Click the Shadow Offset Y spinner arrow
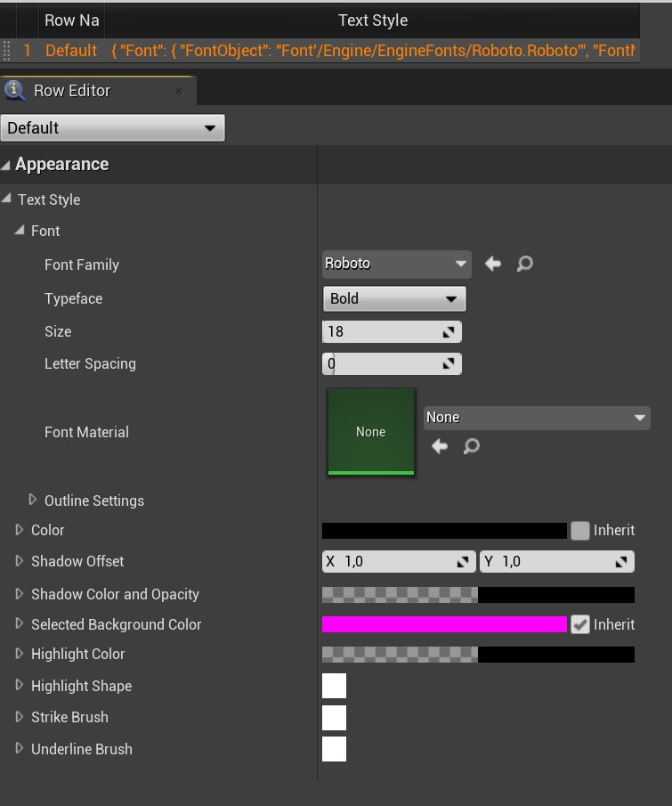 pyautogui.click(x=621, y=562)
